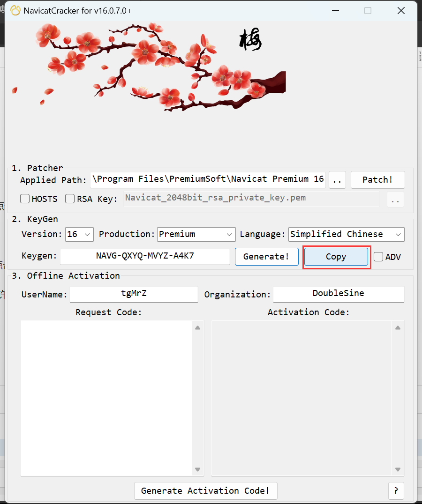422x504 pixels.
Task: Click the Request Code scroll up arrow
Action: click(197, 328)
